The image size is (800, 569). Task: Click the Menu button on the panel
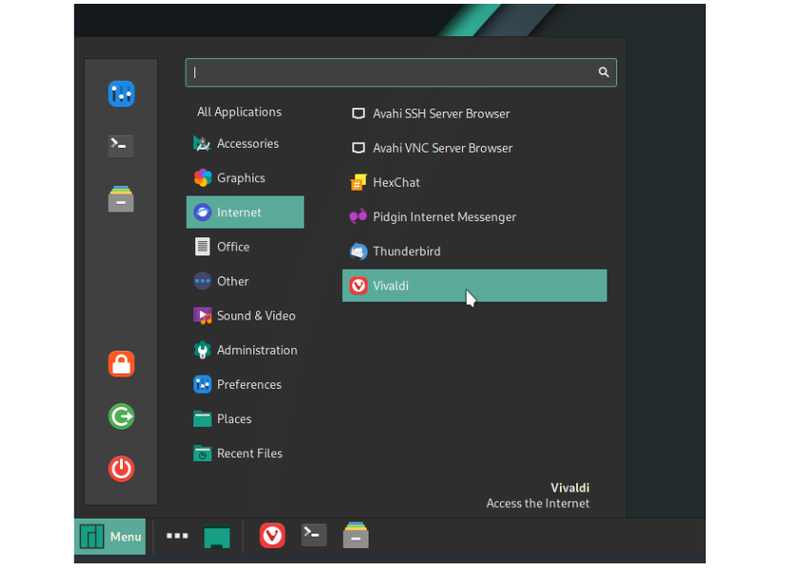(110, 536)
